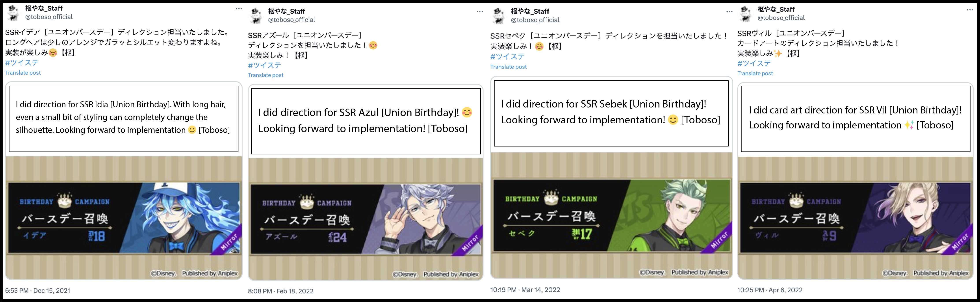Image resolution: width=980 pixels, height=302 pixels.
Task: Open more options on Idia birthday post
Action: 239,8
